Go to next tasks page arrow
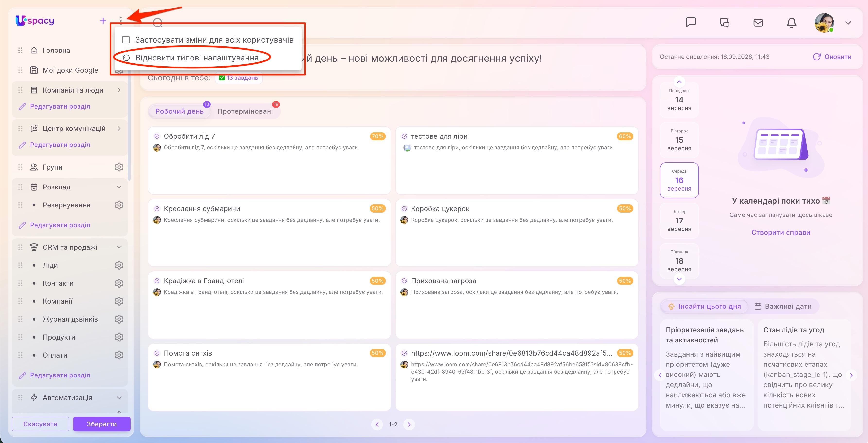 coord(409,425)
